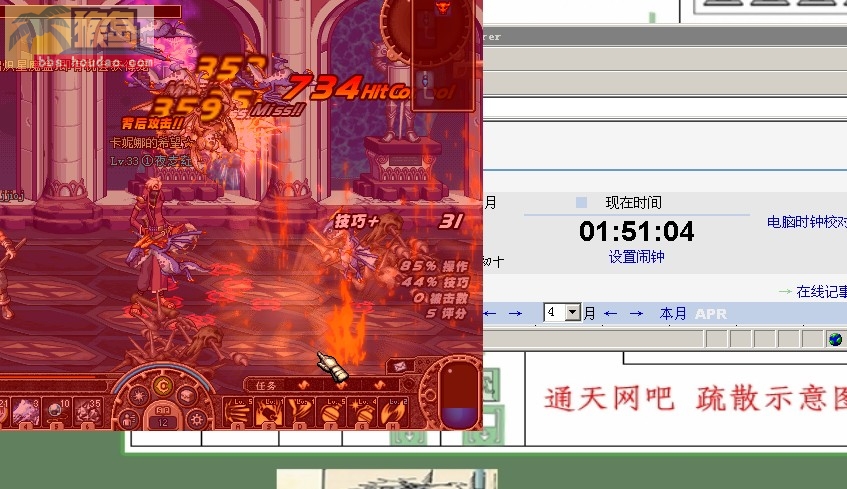Click the 通天网吧 疏散示意图 title in the document
847x489 pixels.
click(695, 399)
